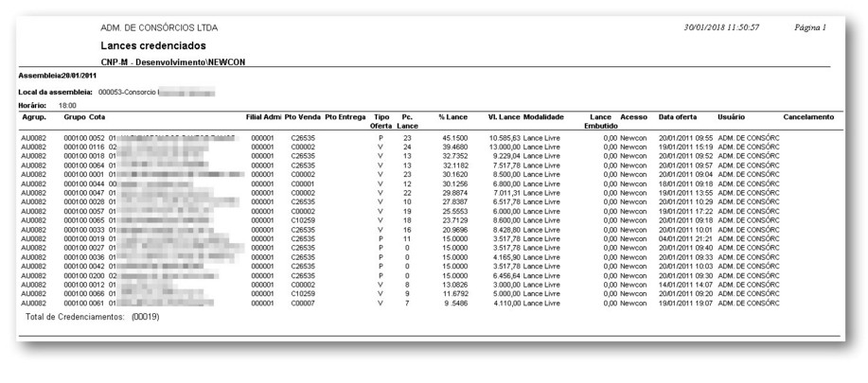Click the offer date '19/01/2011 15:19'
Viewport: 868px width, 383px height.
click(x=684, y=147)
